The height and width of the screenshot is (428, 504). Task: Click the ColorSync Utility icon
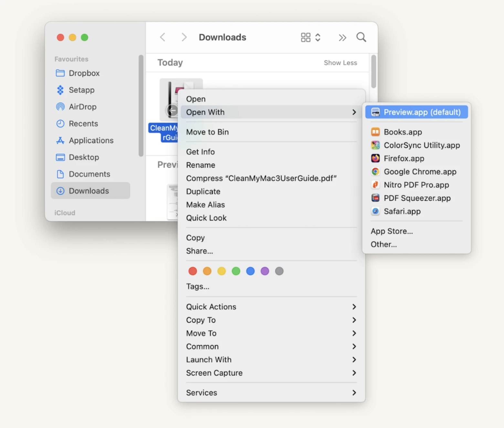tap(375, 145)
